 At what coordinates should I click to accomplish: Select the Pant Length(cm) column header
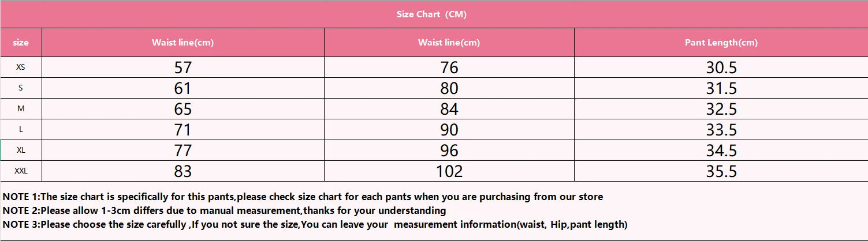point(721,43)
